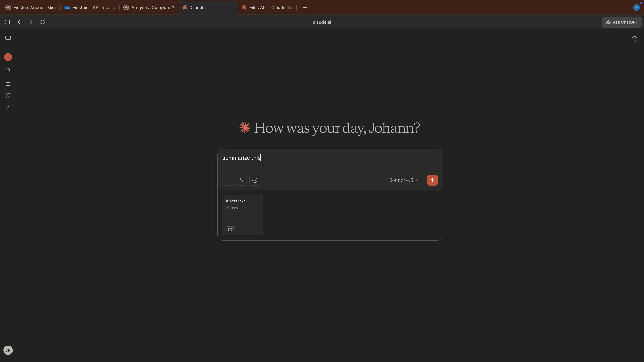Click into the summarize this message field
This screenshot has height=362, width=644.
coord(325,160)
